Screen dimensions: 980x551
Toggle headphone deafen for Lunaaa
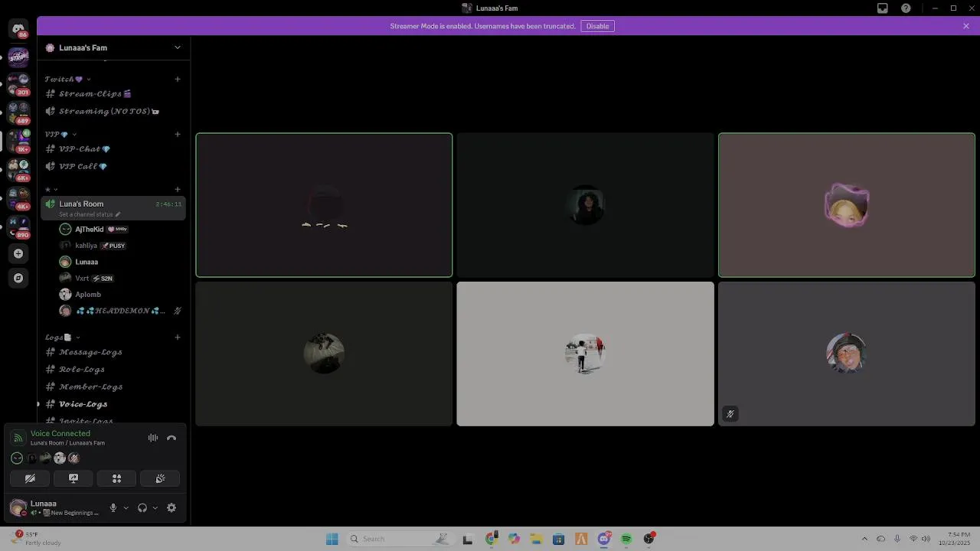(142, 507)
